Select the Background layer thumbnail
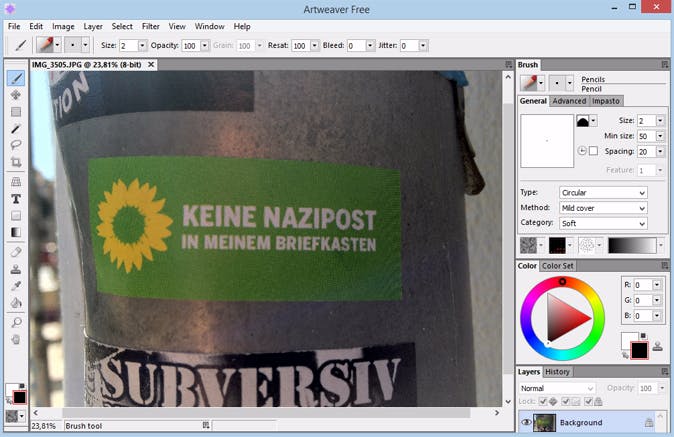Viewport: 674px width, 437px height. pos(544,422)
